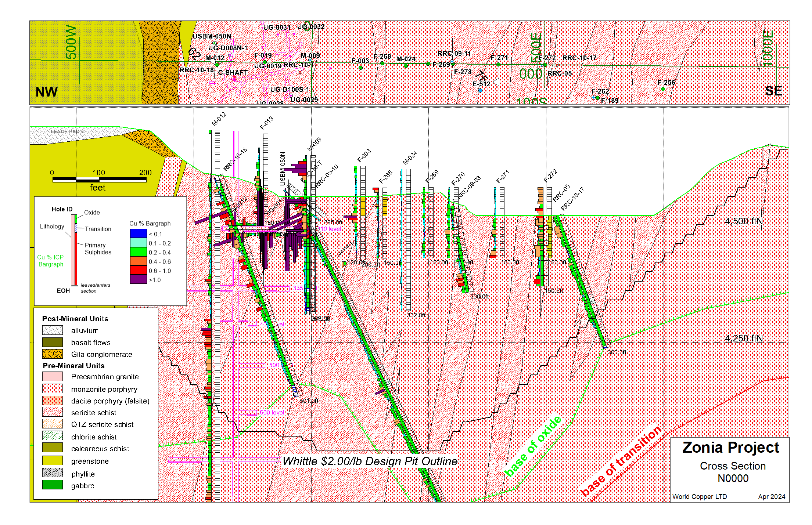
Task: Click the Whittle $2.00/lb Design Pit Outline text
Action: tap(370, 461)
